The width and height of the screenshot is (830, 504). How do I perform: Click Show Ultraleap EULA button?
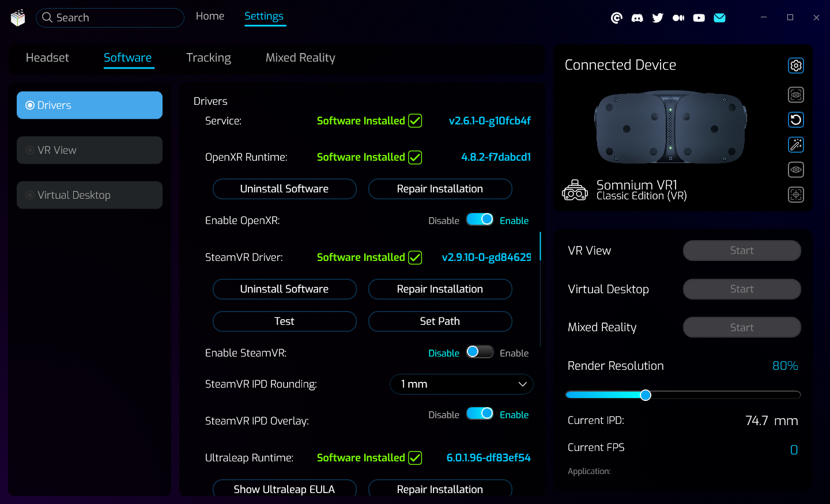pos(285,488)
